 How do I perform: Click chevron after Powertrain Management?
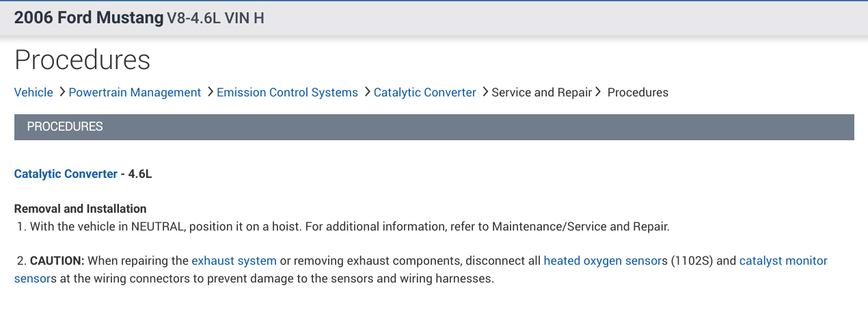(x=210, y=92)
